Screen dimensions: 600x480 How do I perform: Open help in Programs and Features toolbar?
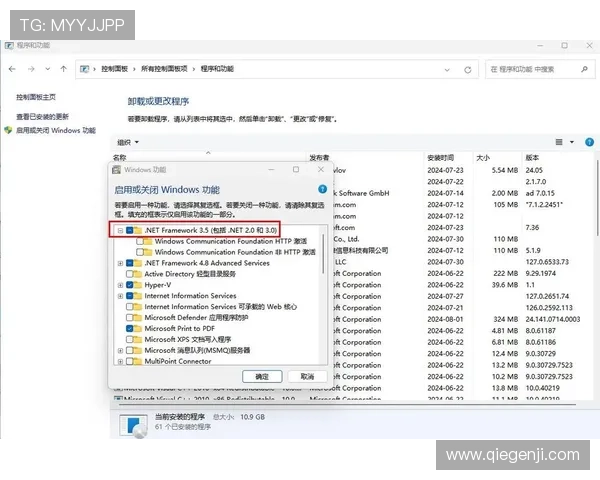click(x=589, y=142)
